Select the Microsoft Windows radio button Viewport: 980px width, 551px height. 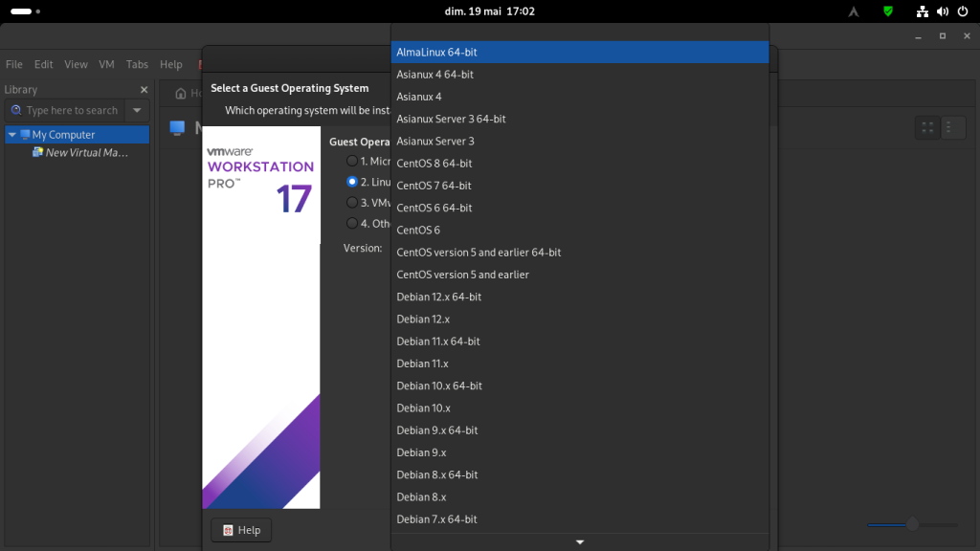click(x=352, y=161)
